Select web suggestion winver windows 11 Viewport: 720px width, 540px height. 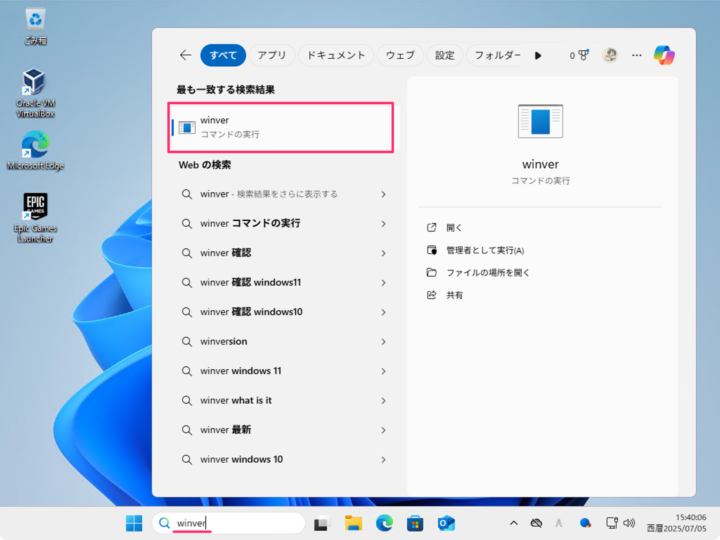pos(283,371)
